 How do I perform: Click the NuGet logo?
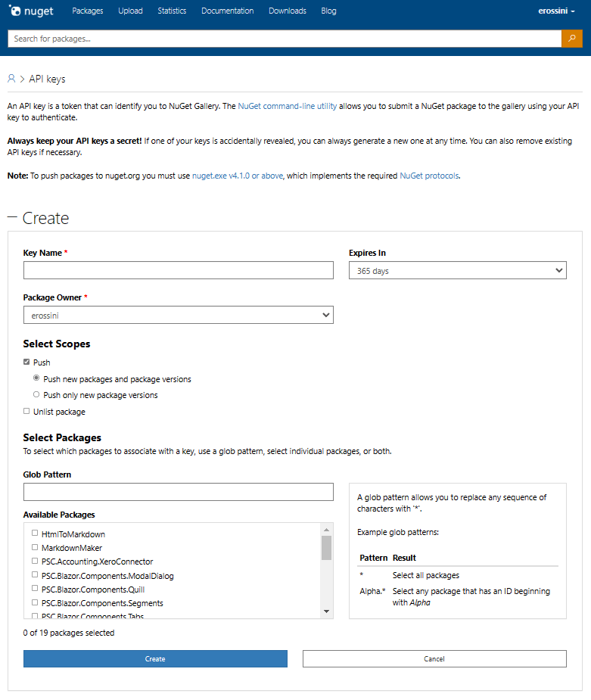[x=31, y=11]
